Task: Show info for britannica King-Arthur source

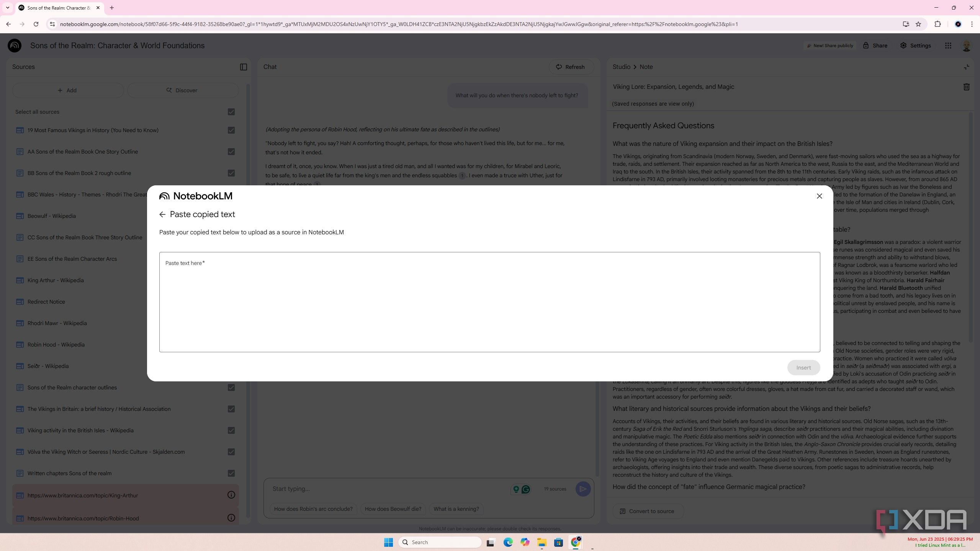Action: coord(231,495)
